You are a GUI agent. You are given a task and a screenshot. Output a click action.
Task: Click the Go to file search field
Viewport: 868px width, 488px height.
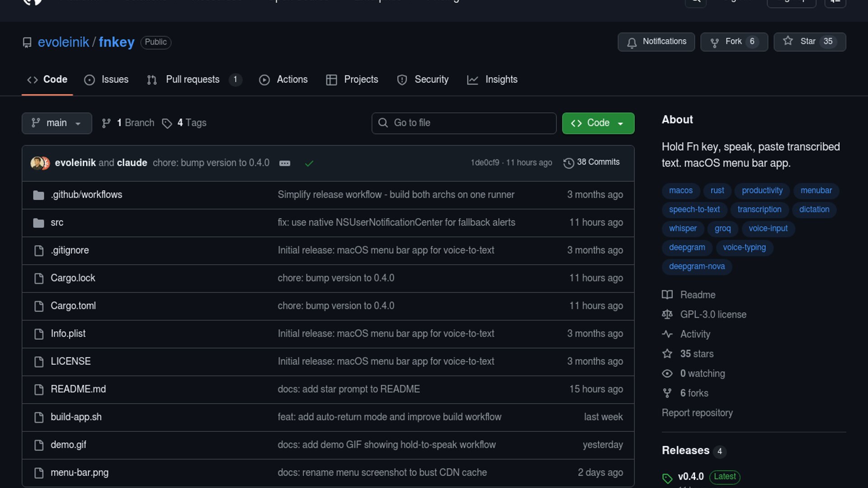point(463,123)
